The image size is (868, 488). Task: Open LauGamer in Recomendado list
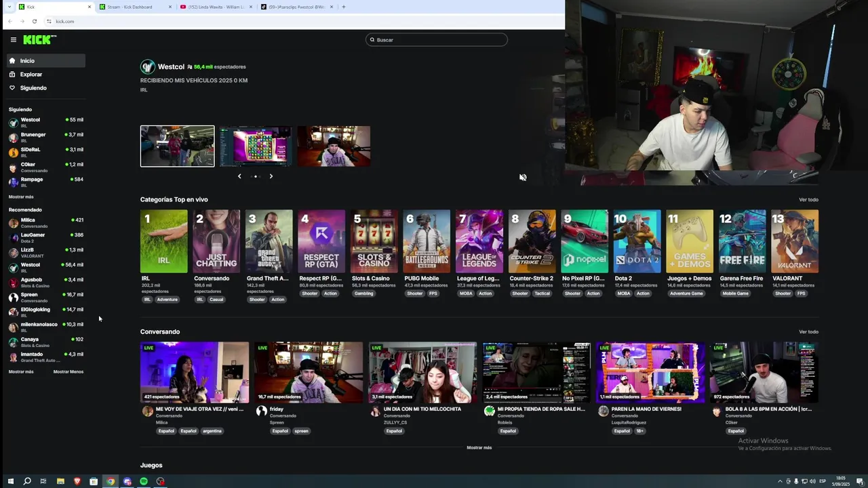pyautogui.click(x=46, y=237)
